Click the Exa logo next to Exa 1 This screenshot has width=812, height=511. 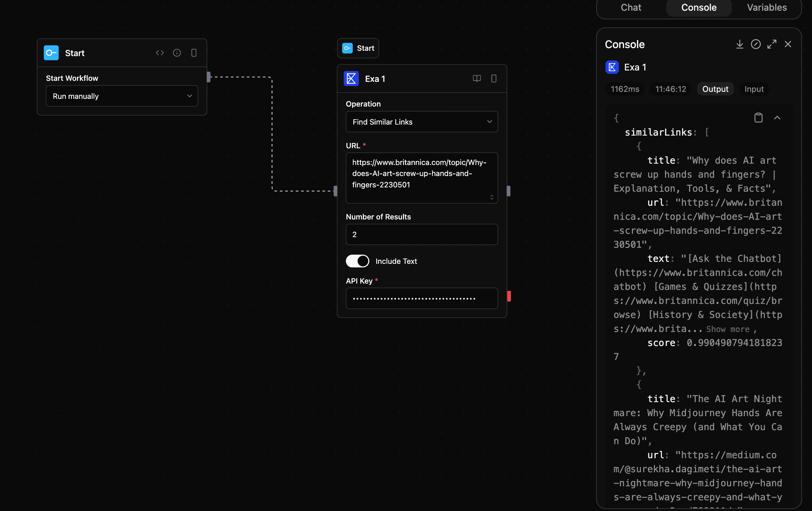(x=613, y=67)
